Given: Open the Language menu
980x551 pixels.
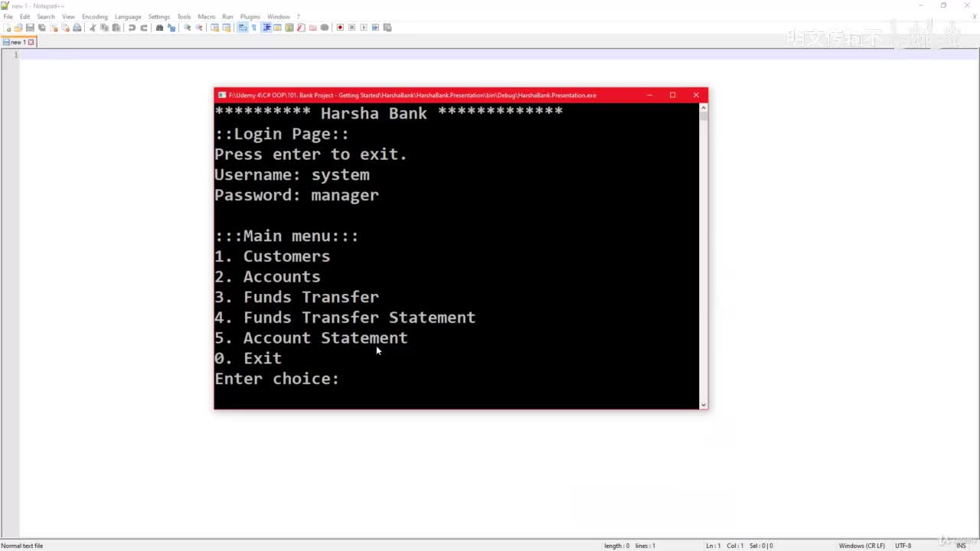Looking at the screenshot, I should tap(128, 16).
